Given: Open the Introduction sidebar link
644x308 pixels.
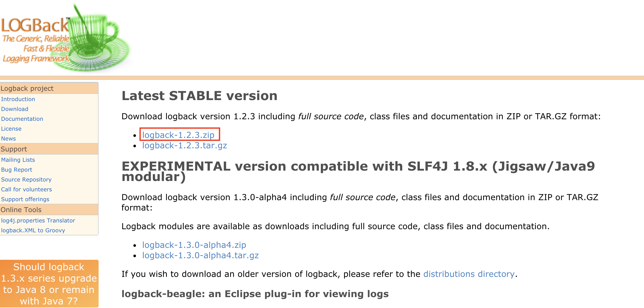Looking at the screenshot, I should pyautogui.click(x=18, y=99).
